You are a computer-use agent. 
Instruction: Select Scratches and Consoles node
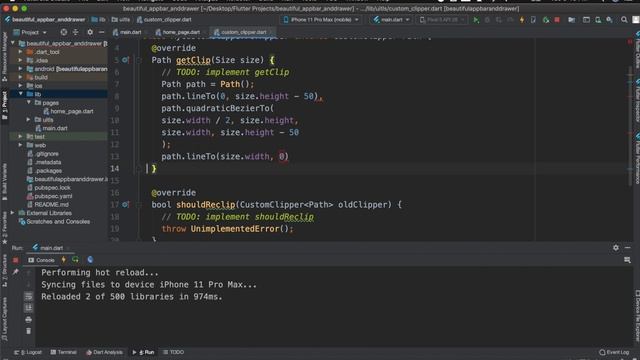coord(55,222)
